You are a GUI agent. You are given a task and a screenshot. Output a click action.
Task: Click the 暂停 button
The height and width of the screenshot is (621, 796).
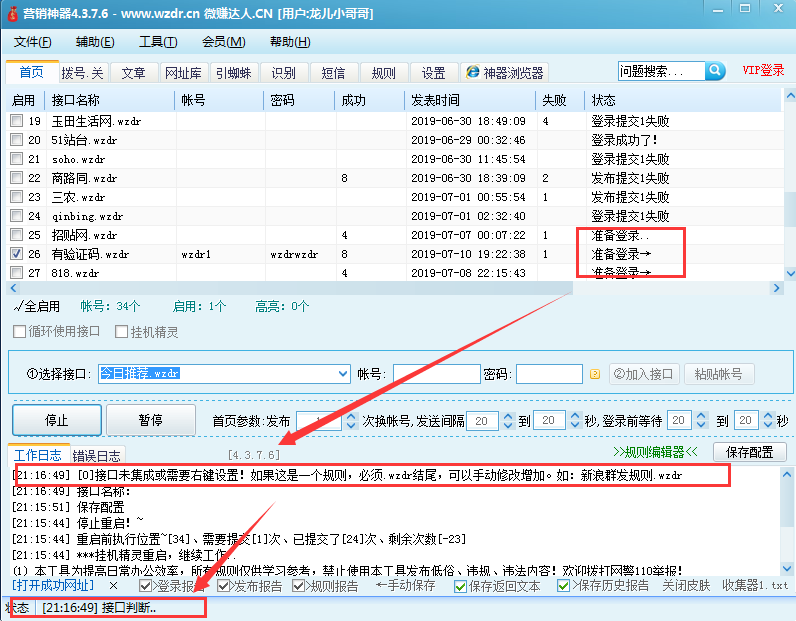pos(151,420)
